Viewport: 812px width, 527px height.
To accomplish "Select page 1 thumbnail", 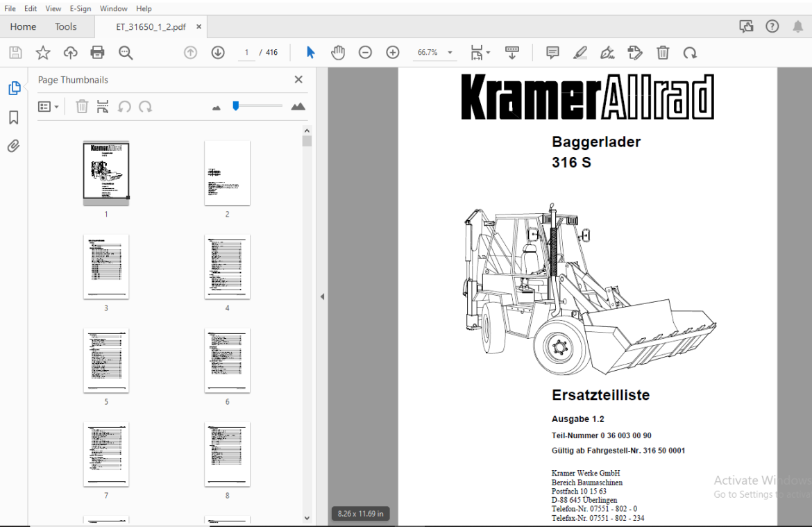I will [x=106, y=173].
